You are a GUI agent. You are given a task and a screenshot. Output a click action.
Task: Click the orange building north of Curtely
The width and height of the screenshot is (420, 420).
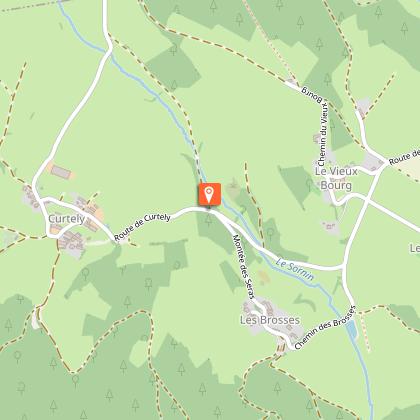coord(60,171)
